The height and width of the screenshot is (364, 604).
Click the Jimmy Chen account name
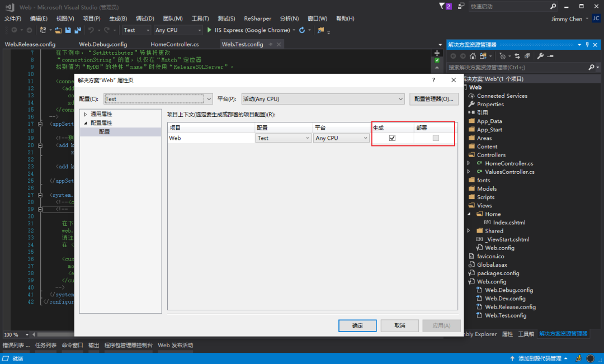click(x=567, y=18)
